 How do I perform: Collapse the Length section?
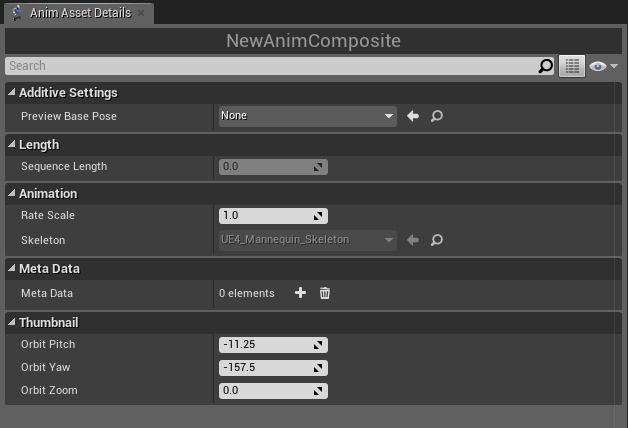[x=12, y=144]
